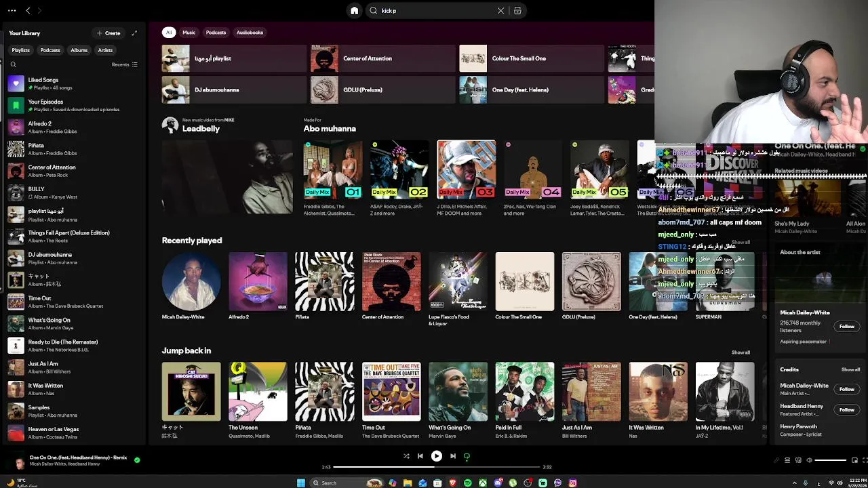Click Show all in Credits section
The image size is (868, 488).
(x=850, y=370)
